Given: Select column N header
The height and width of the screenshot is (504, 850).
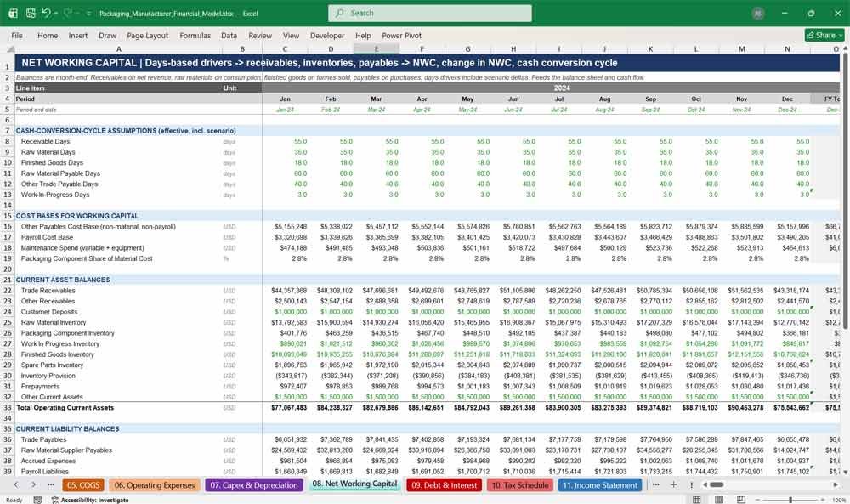Looking at the screenshot, I should pyautogui.click(x=787, y=49).
